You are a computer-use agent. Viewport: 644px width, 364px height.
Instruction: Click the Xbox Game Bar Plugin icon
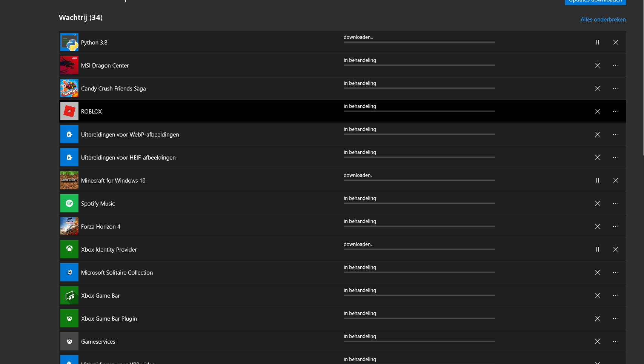coord(69,318)
